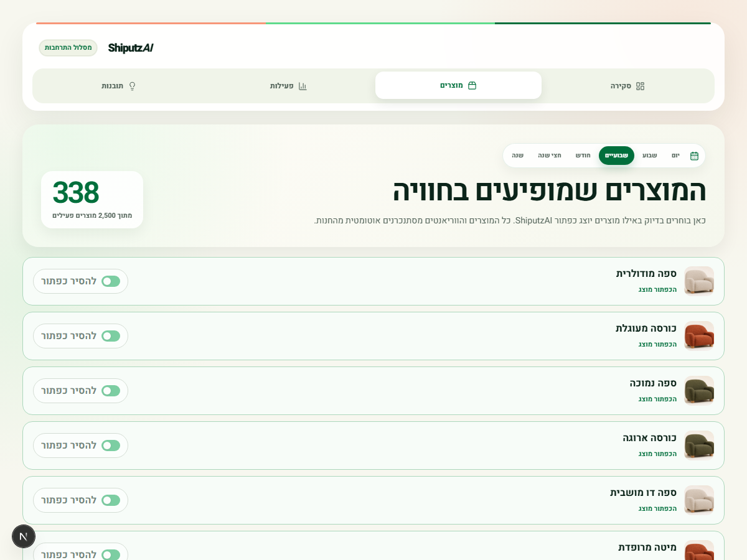Screen dimensions: 747x560
Task: Click the calendar icon beside period selector
Action: (694, 156)
